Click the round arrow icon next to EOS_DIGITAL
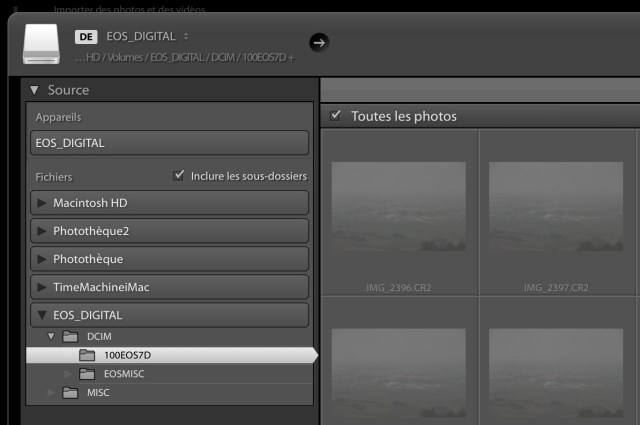Viewport: 640px width, 425px height. 319,42
